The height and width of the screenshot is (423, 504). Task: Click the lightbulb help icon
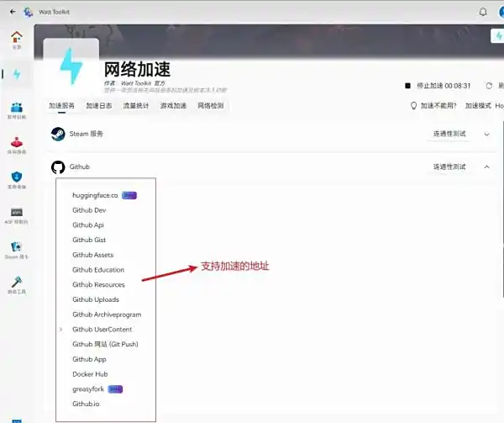(x=413, y=106)
